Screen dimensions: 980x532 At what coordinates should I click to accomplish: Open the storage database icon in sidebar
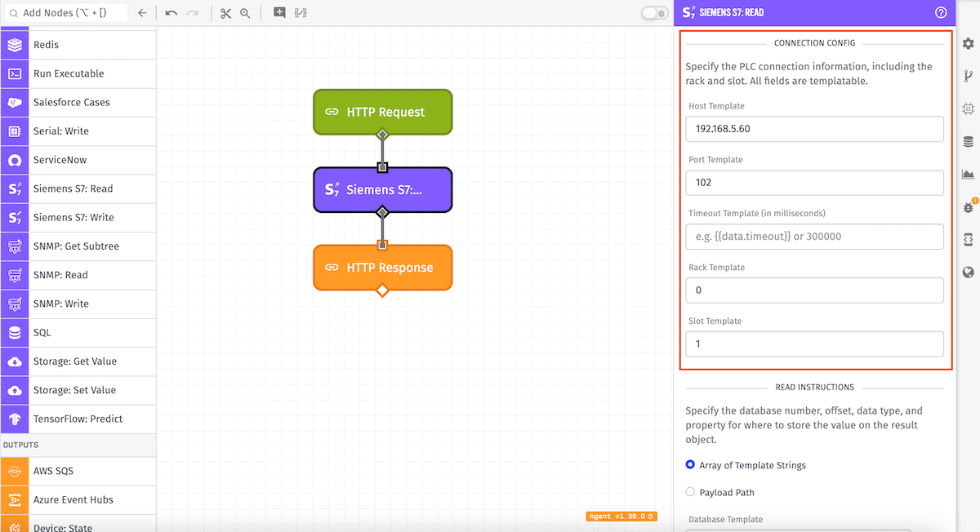click(x=968, y=141)
